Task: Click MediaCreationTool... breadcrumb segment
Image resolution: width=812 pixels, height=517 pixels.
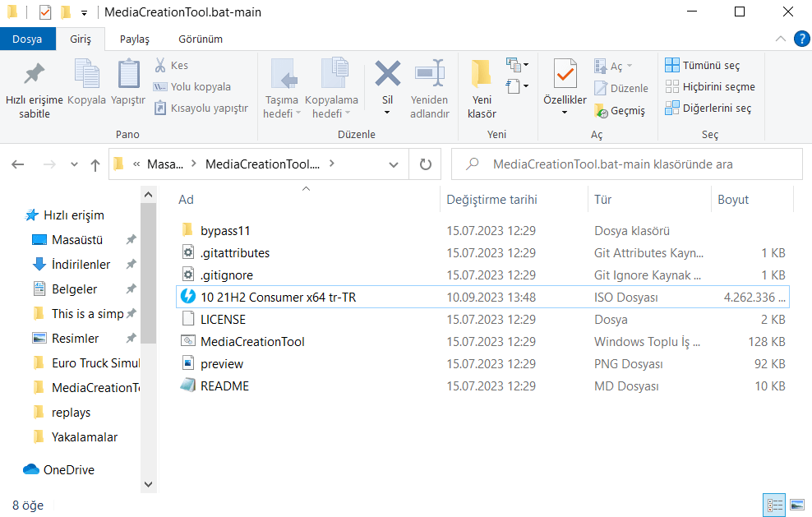Action: [262, 164]
